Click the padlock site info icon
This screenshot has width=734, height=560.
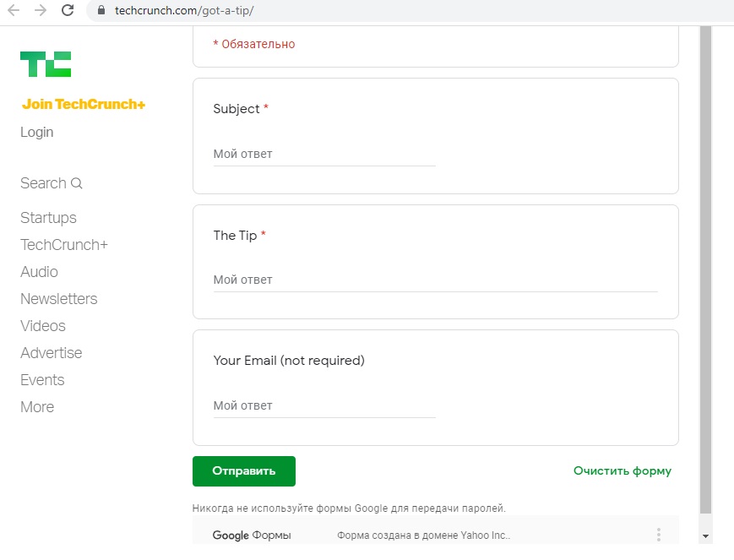[x=101, y=10]
